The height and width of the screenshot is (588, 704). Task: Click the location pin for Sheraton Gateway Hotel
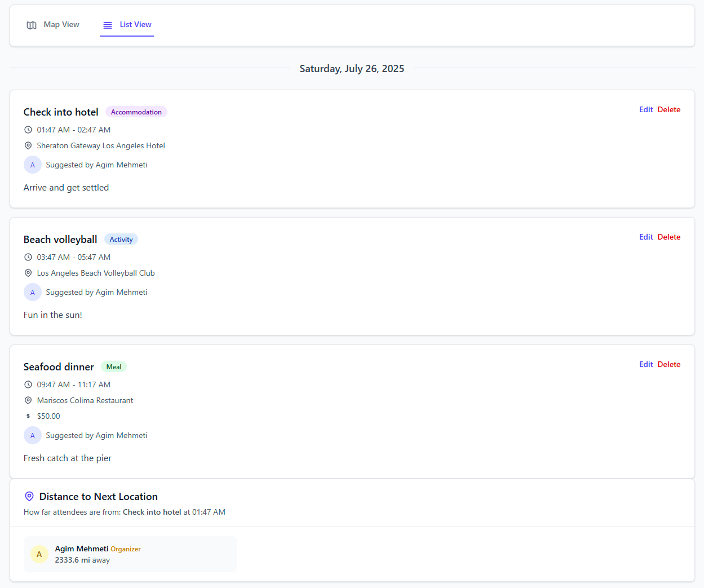pyautogui.click(x=28, y=145)
